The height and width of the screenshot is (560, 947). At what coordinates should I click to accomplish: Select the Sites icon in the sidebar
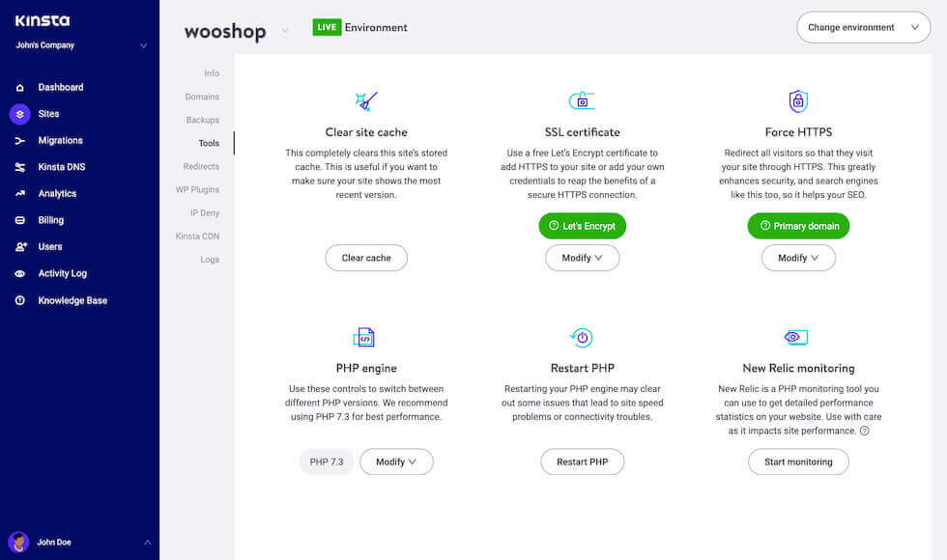20,114
